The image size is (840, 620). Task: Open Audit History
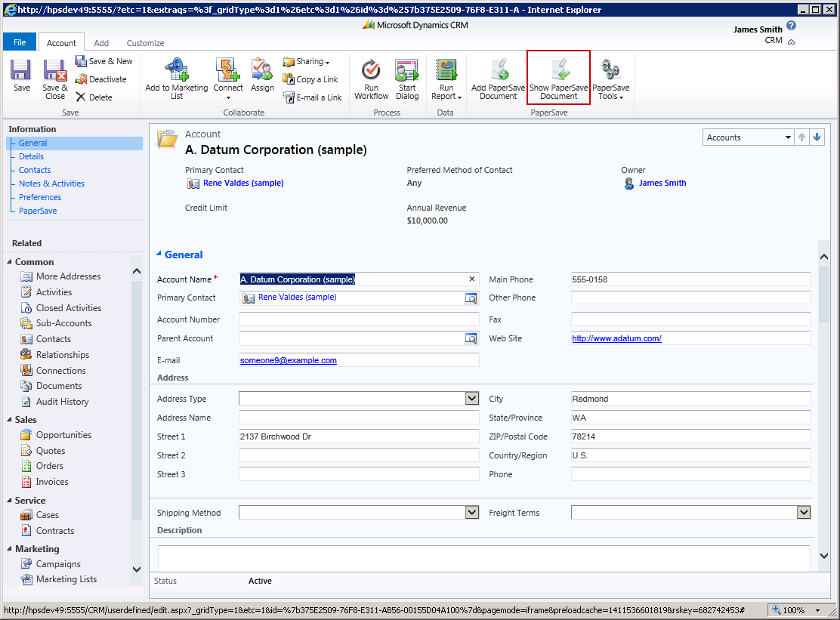54,402
